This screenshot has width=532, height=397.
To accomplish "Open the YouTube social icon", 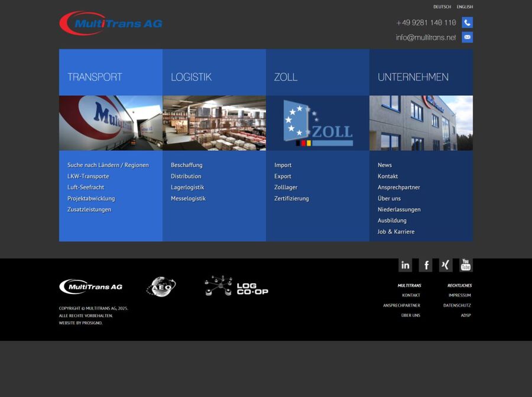I will (466, 265).
